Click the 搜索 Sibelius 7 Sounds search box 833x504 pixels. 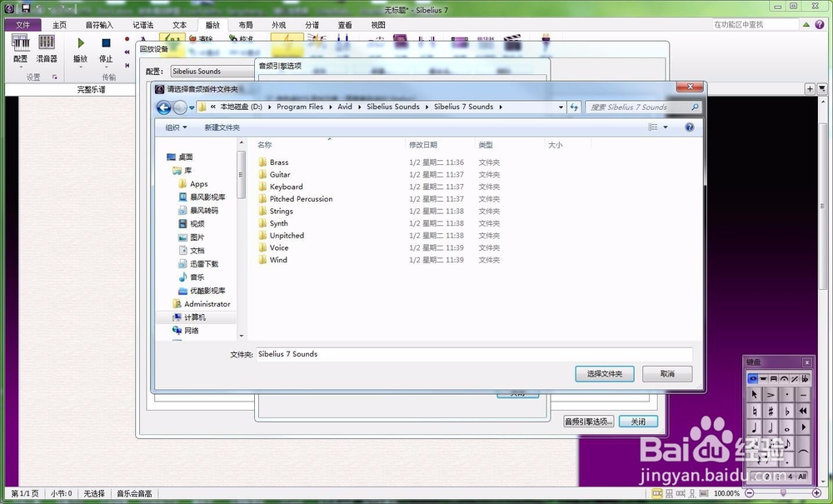pyautogui.click(x=643, y=107)
